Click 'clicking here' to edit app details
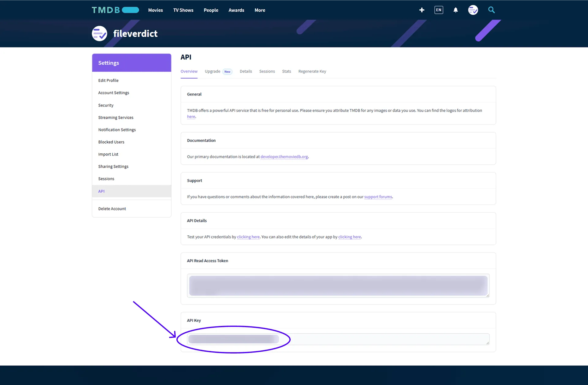The image size is (588, 385). click(350, 237)
